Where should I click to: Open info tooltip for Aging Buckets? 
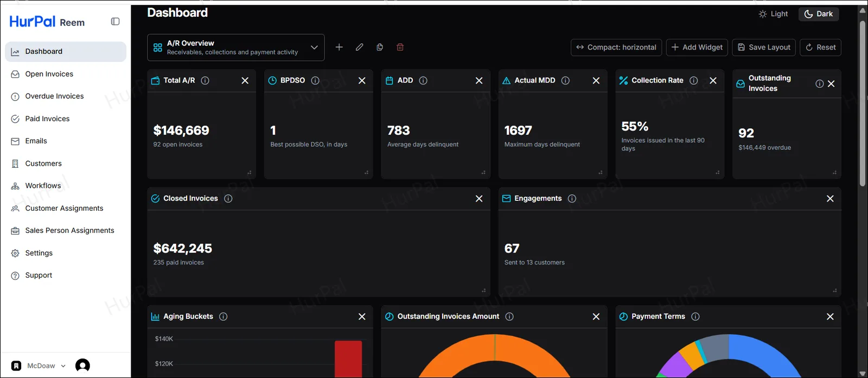tap(223, 317)
